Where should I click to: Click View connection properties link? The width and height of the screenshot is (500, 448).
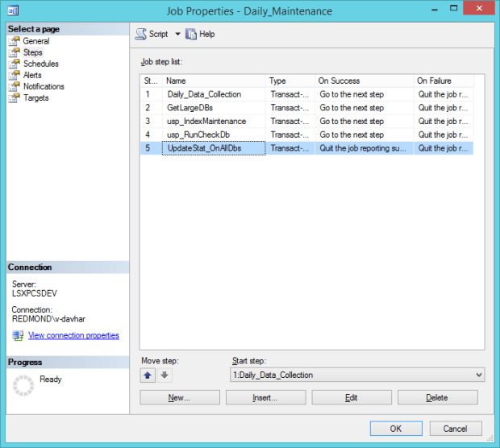pyautogui.click(x=73, y=335)
